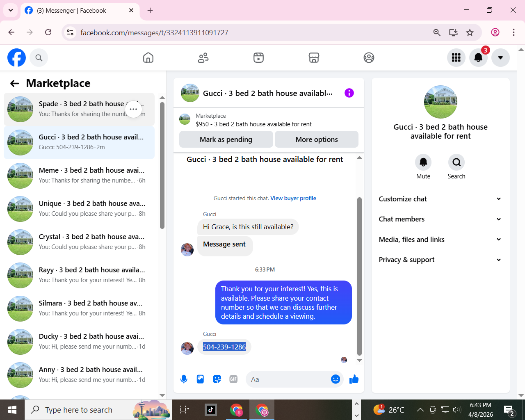Open the Facebook home logo
Viewport: 525px width, 420px height.
coord(16,58)
